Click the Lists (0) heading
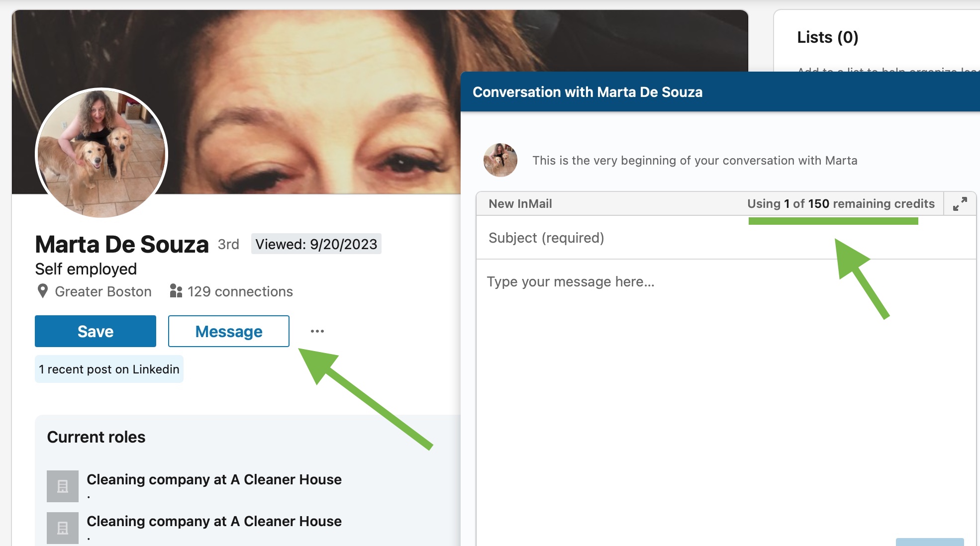This screenshot has height=546, width=980. [828, 37]
